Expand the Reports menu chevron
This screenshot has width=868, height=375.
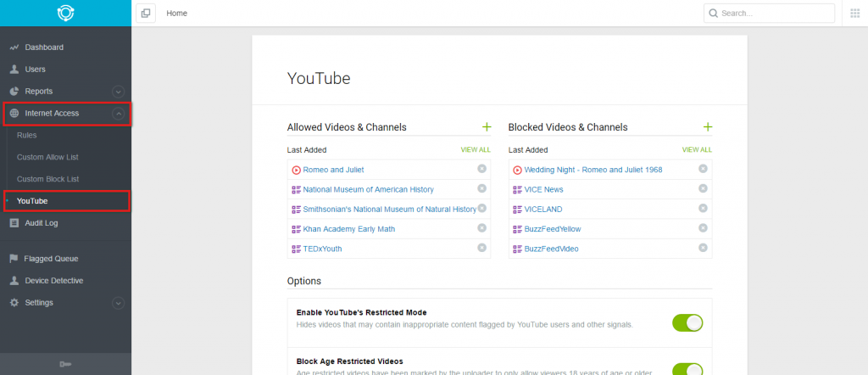click(118, 92)
